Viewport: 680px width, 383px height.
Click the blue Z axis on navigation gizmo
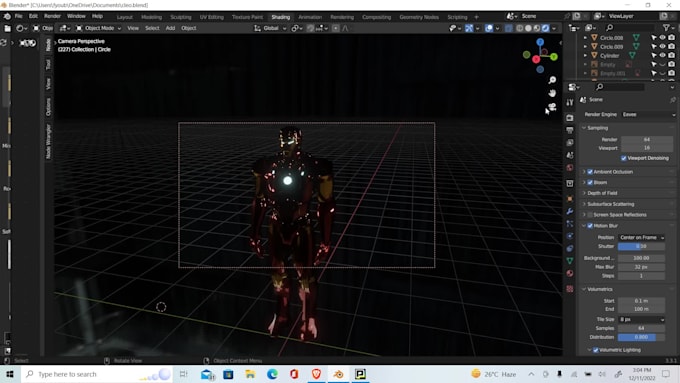click(540, 42)
